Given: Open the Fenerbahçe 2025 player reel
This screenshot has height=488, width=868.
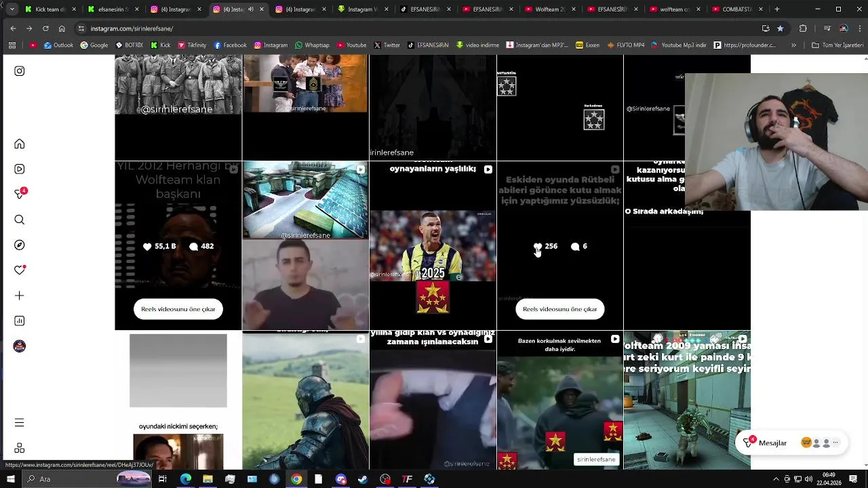Looking at the screenshot, I should click(x=433, y=245).
